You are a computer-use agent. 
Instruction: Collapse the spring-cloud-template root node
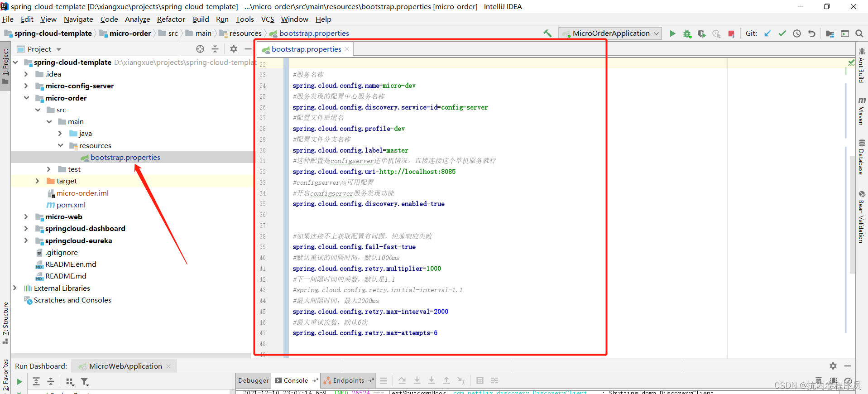click(x=15, y=62)
